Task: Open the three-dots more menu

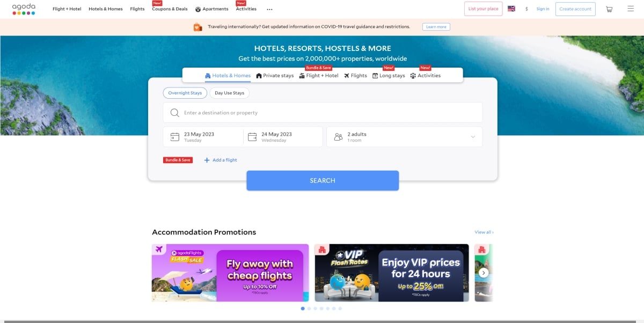Action: [x=269, y=9]
